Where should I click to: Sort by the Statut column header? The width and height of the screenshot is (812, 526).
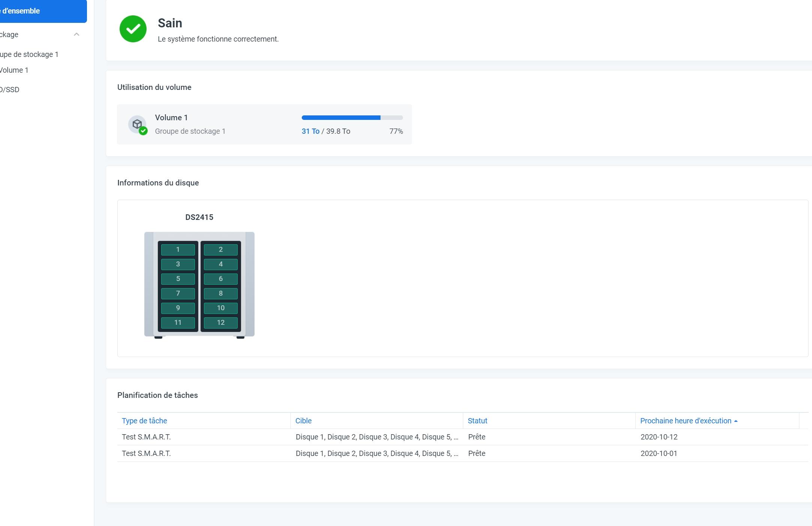[477, 421]
